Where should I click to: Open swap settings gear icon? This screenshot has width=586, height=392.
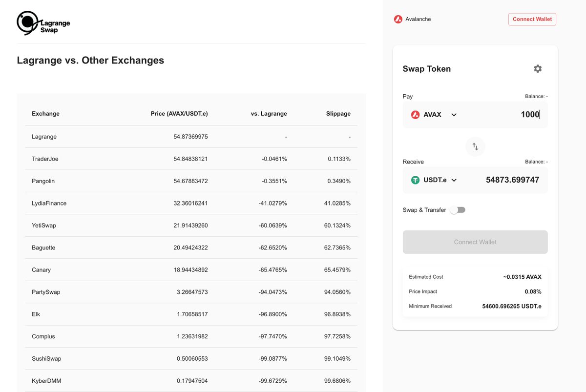538,69
